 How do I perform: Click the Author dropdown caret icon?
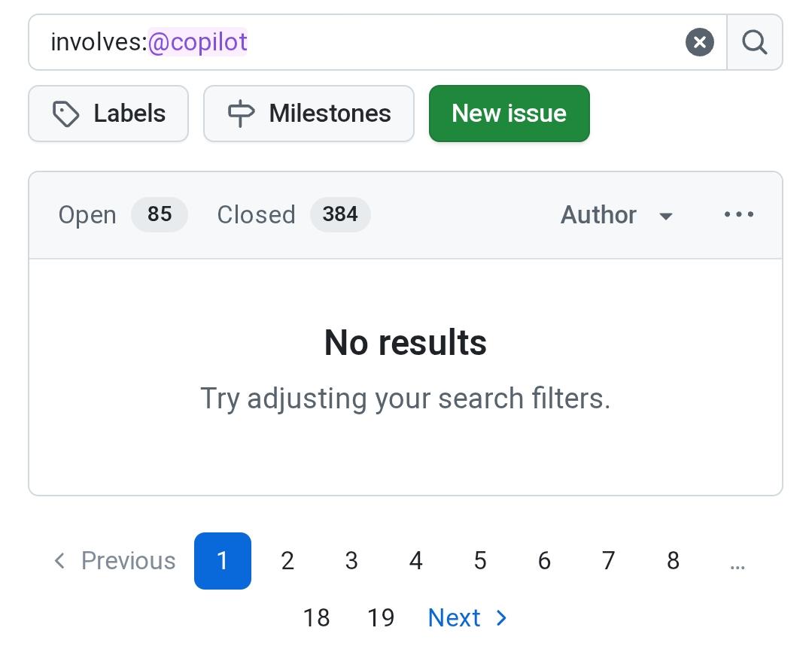point(666,216)
